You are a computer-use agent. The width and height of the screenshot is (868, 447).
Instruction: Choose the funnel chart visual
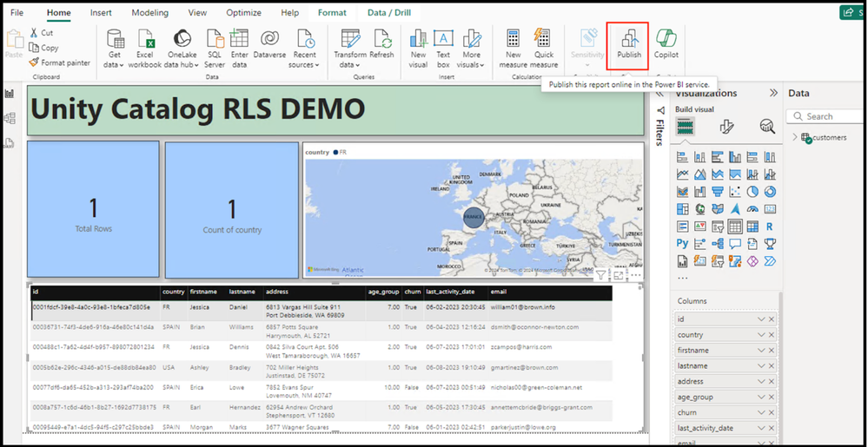click(718, 192)
